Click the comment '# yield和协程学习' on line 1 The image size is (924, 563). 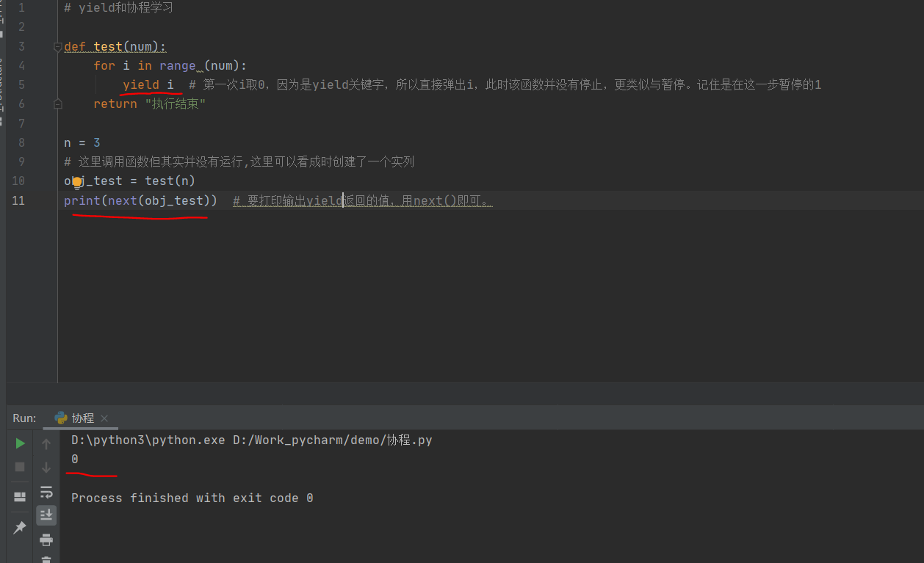pos(118,9)
